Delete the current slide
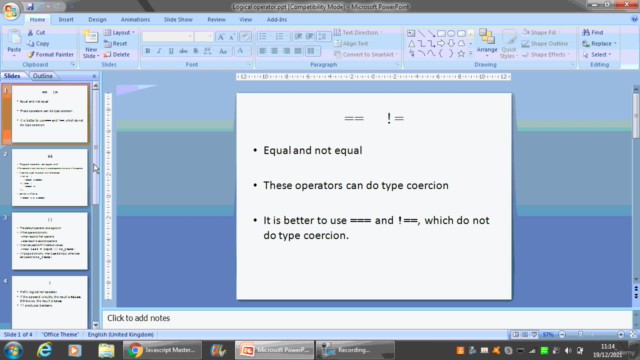 (117, 54)
